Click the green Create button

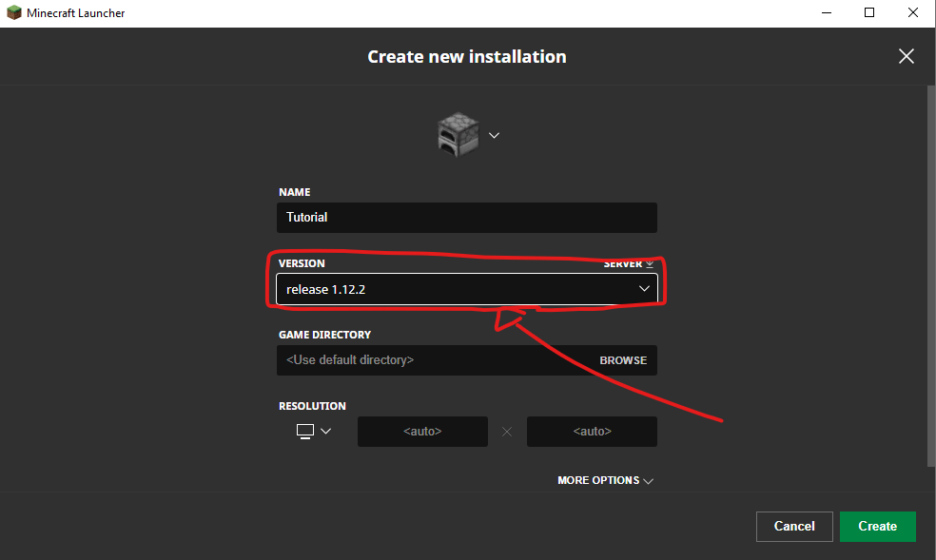coord(877,526)
